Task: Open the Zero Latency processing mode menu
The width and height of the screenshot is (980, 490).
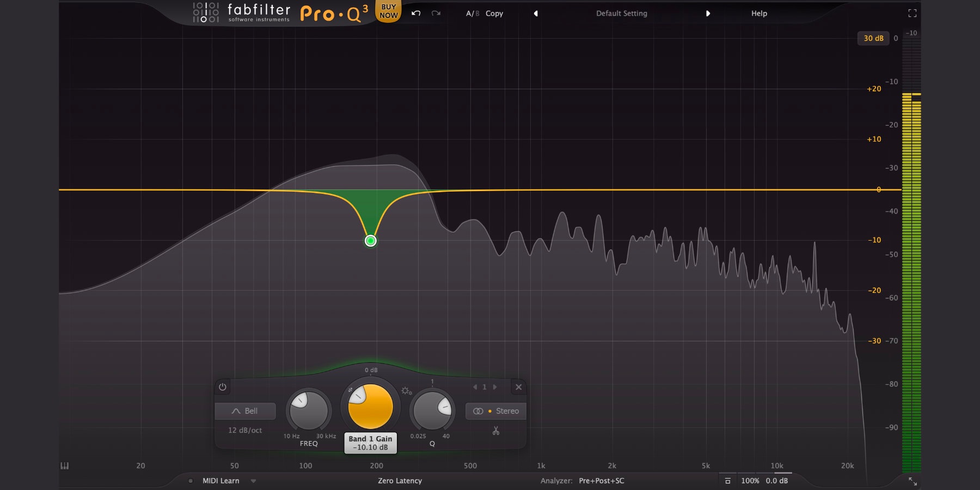Action: pos(401,481)
